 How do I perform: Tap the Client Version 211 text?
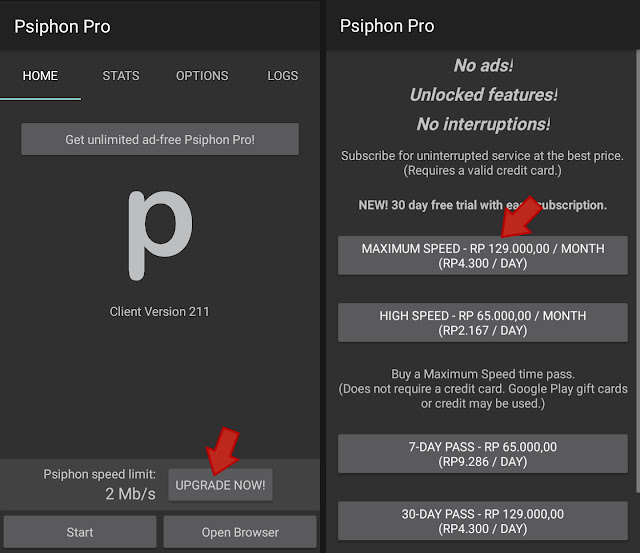[159, 312]
